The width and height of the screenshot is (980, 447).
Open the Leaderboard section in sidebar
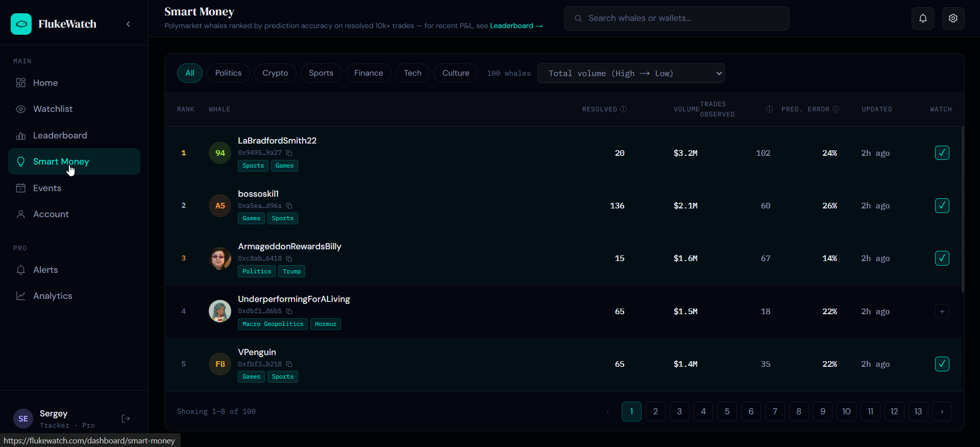click(x=74, y=135)
